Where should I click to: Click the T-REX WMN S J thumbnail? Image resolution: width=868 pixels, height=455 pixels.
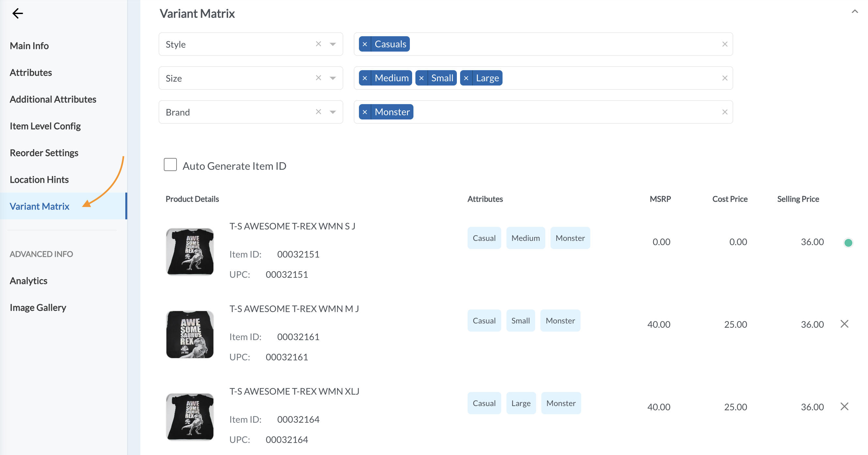click(190, 251)
